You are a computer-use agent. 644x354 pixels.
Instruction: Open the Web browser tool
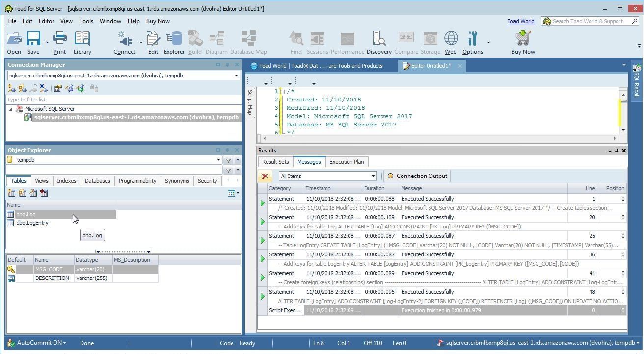point(451,43)
